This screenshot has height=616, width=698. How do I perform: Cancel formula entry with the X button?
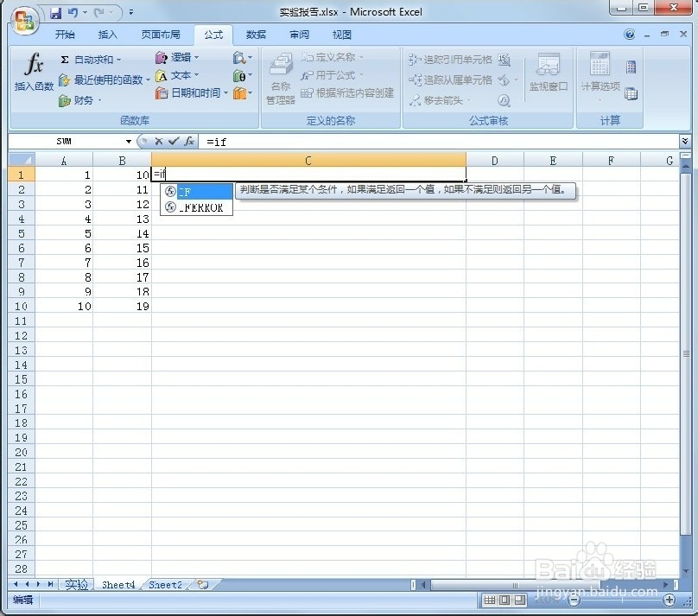(x=159, y=140)
